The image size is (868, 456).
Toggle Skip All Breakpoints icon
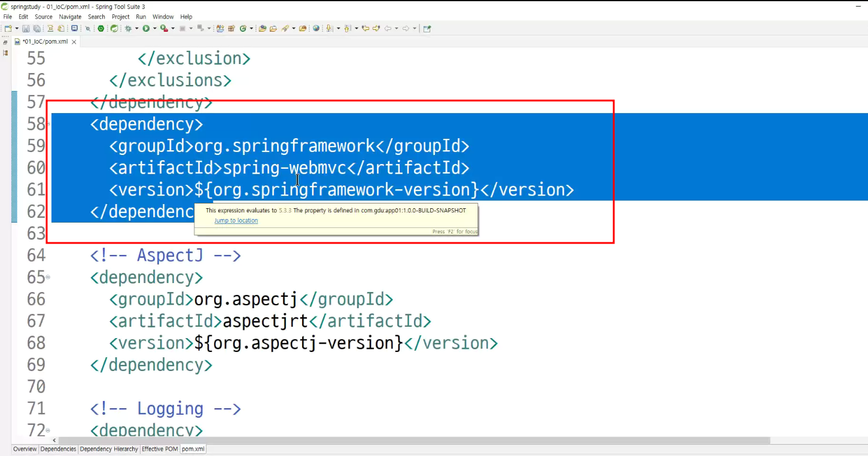point(87,28)
